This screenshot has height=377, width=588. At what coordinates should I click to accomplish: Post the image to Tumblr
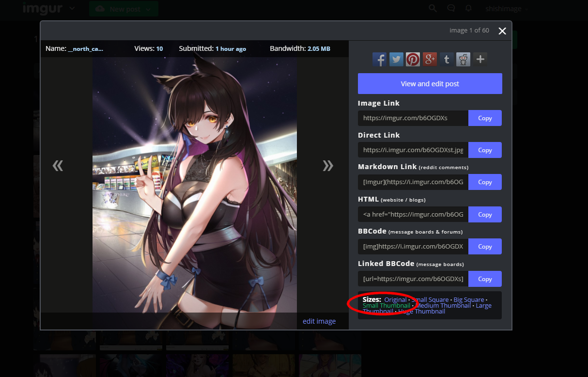tap(446, 59)
